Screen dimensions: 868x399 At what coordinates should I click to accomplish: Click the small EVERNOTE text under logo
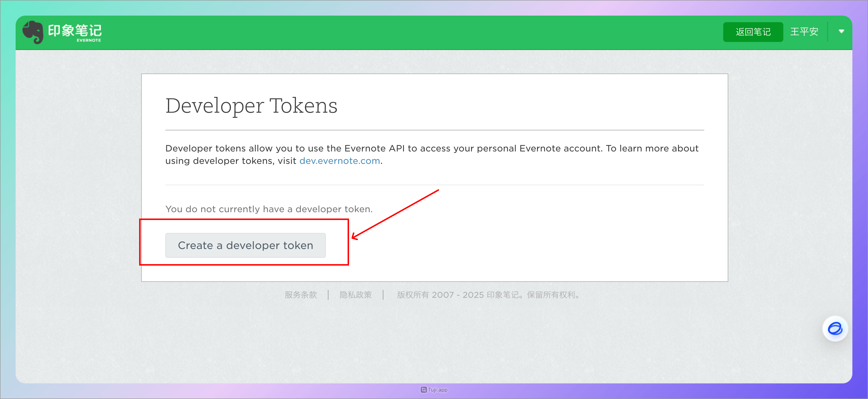point(89,40)
